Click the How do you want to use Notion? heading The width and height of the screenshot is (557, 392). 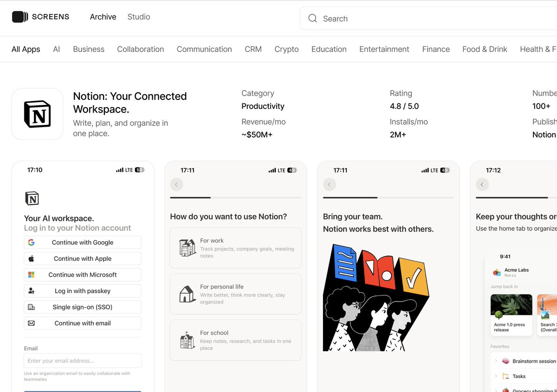(x=228, y=217)
